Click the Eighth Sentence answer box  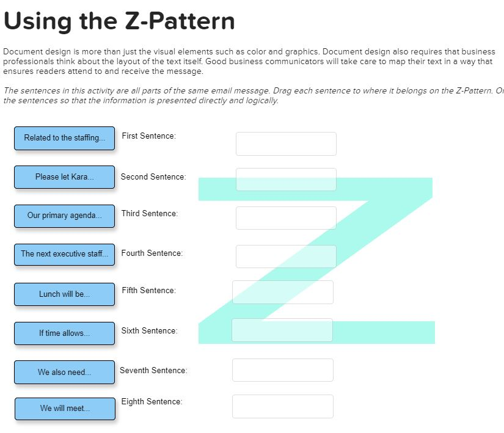(282, 406)
